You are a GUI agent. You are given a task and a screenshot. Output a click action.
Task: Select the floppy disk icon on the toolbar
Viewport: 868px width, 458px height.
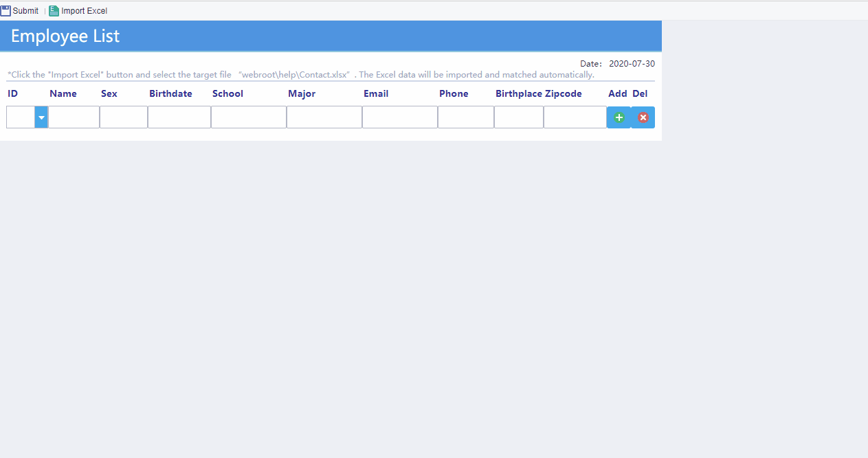pyautogui.click(x=7, y=10)
